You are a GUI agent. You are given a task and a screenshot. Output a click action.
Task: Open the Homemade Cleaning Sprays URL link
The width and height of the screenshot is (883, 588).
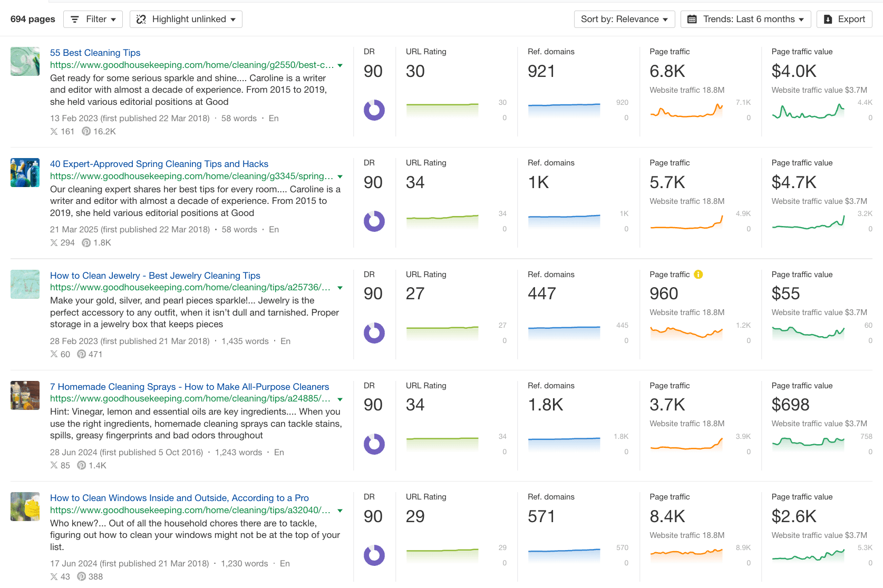(190, 399)
